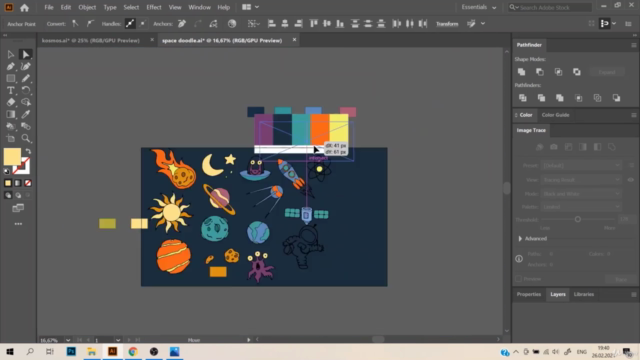
Task: Toggle Preview checkbox in Image Trace
Action: coord(518,279)
